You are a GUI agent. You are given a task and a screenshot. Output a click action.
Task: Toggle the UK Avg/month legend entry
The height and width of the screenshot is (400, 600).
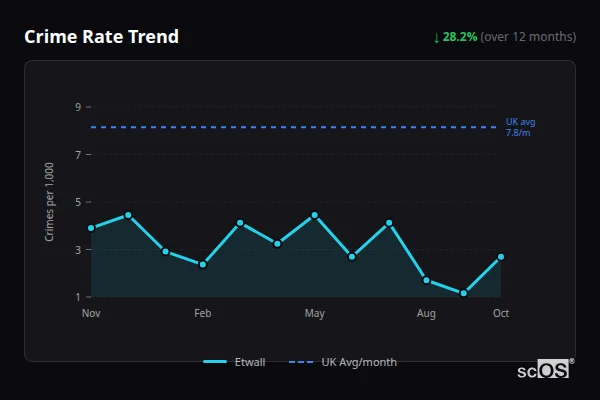(343, 362)
